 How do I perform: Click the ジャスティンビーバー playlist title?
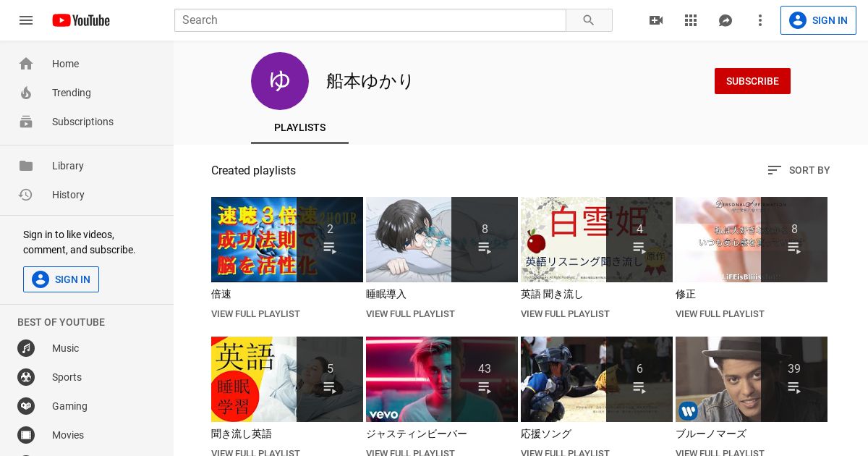click(417, 434)
